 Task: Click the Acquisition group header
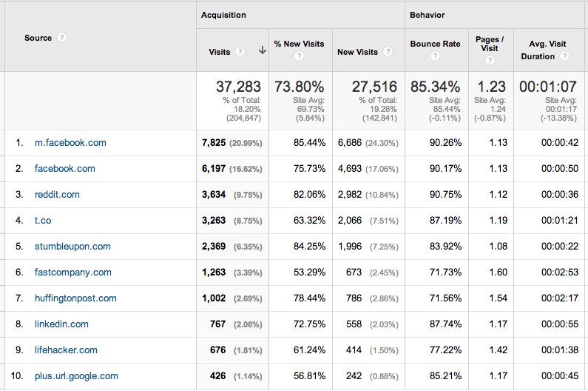pyautogui.click(x=223, y=15)
